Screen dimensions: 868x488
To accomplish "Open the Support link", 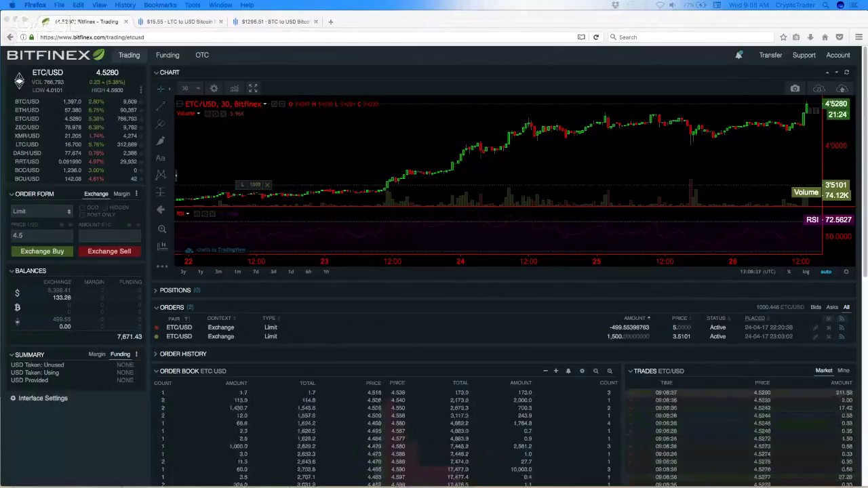I will (x=804, y=55).
